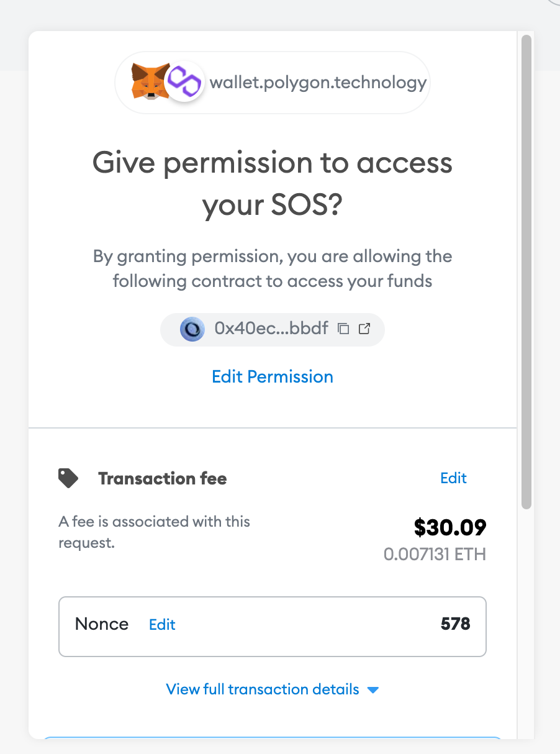Viewport: 560px width, 754px height.
Task: Click scrollbar track below the thumb
Action: [x=526, y=621]
